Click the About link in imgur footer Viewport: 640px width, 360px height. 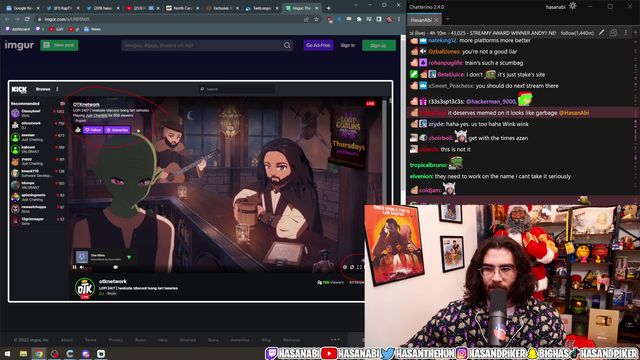pos(67,340)
